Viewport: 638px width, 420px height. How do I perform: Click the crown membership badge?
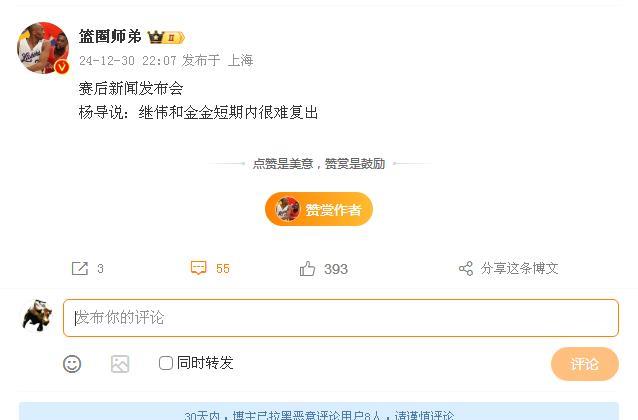tap(166, 37)
